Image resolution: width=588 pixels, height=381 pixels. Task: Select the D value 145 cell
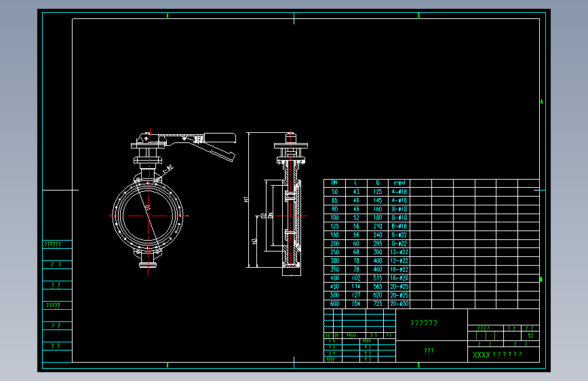(x=378, y=200)
